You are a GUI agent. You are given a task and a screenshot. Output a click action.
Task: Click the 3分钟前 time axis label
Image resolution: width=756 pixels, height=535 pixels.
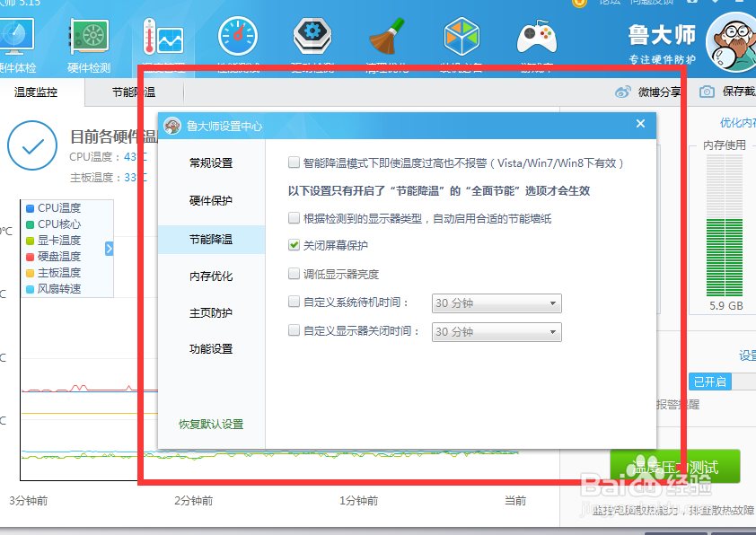pos(28,501)
